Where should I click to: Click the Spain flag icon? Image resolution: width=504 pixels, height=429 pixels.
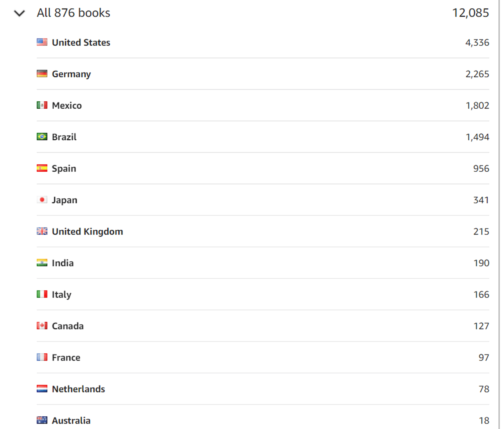click(x=42, y=168)
